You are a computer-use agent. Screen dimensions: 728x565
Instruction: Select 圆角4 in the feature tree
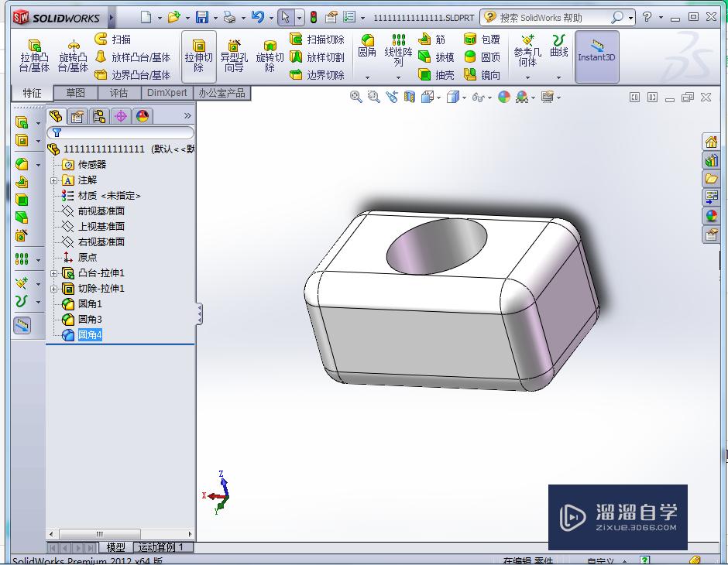coord(91,334)
